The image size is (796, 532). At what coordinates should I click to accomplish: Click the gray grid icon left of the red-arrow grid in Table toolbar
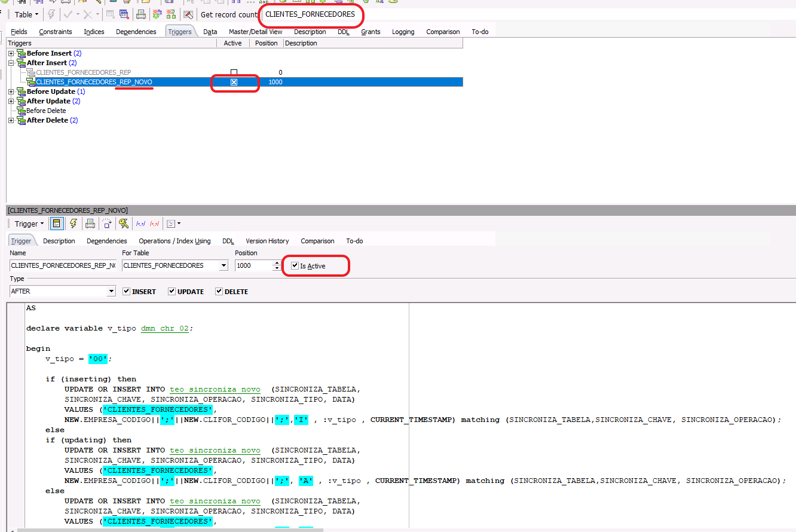click(111, 14)
